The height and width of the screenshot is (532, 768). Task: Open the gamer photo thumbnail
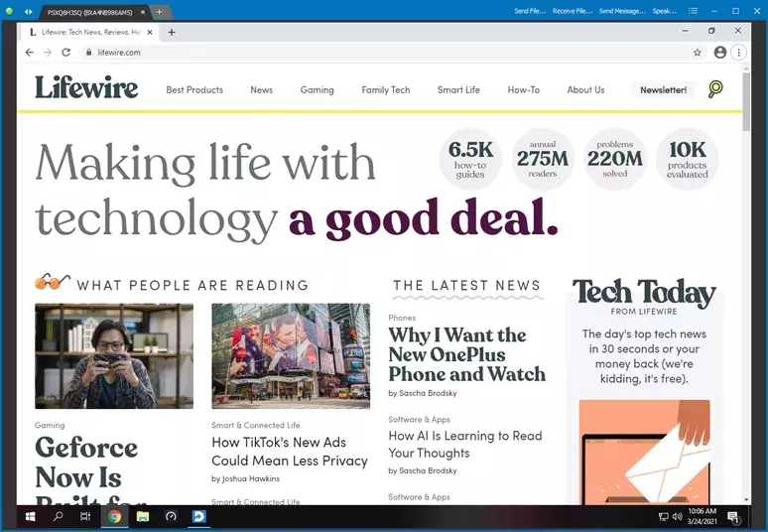point(114,356)
